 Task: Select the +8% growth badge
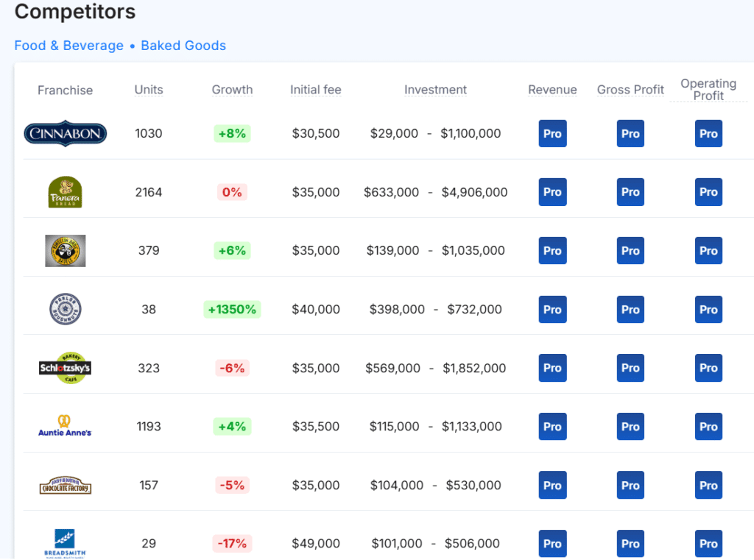232,134
